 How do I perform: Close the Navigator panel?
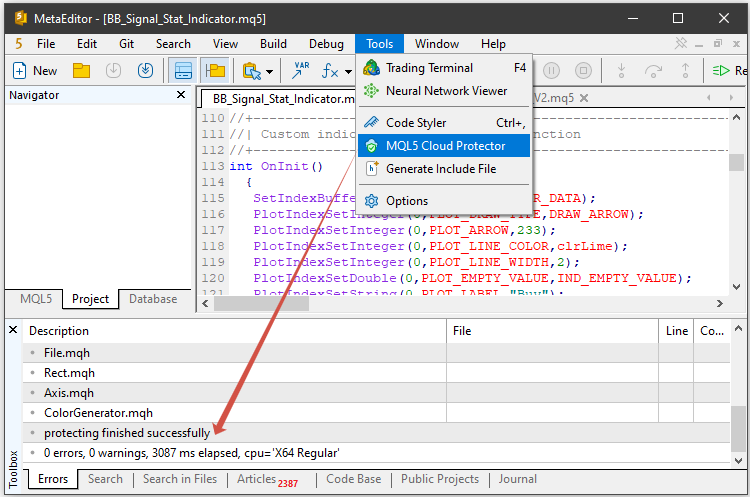(x=181, y=95)
